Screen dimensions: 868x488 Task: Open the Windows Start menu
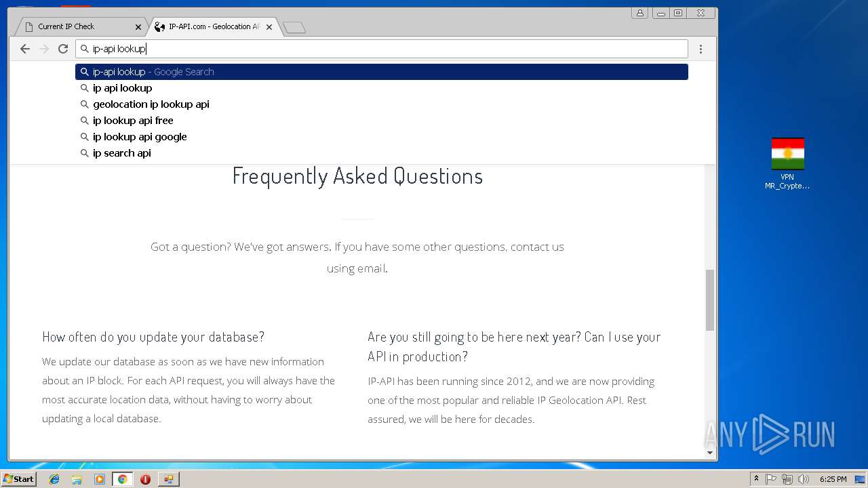coord(18,479)
